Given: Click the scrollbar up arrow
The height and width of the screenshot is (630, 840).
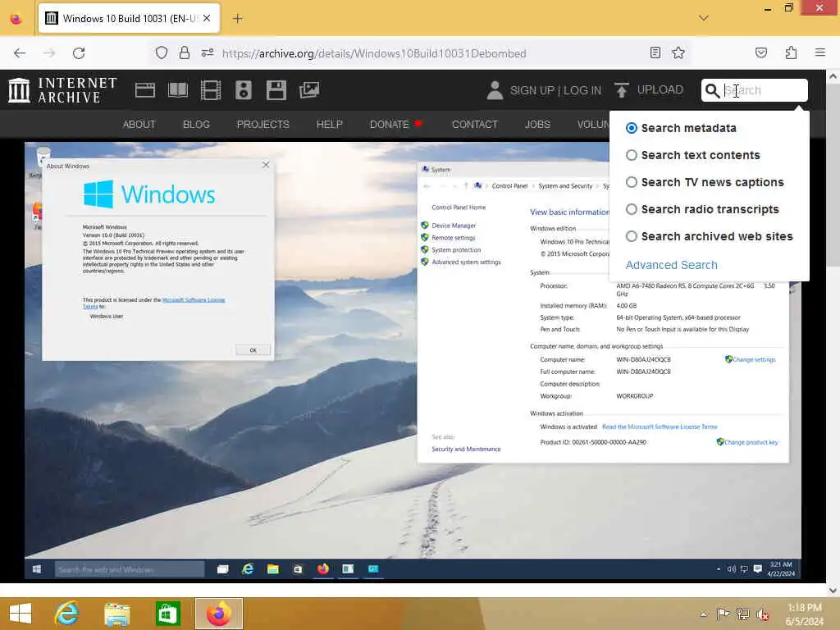Looking at the screenshot, I should (833, 76).
